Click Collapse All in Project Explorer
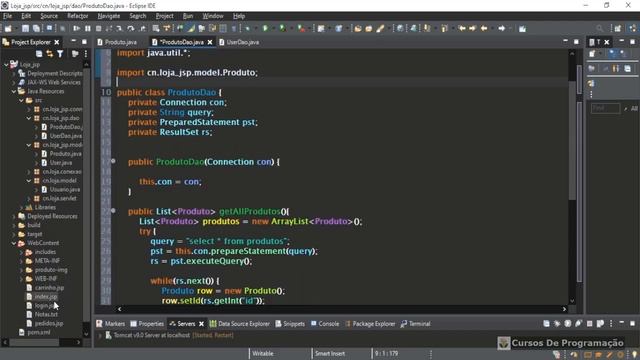This screenshot has width=640, height=360. 39,53
